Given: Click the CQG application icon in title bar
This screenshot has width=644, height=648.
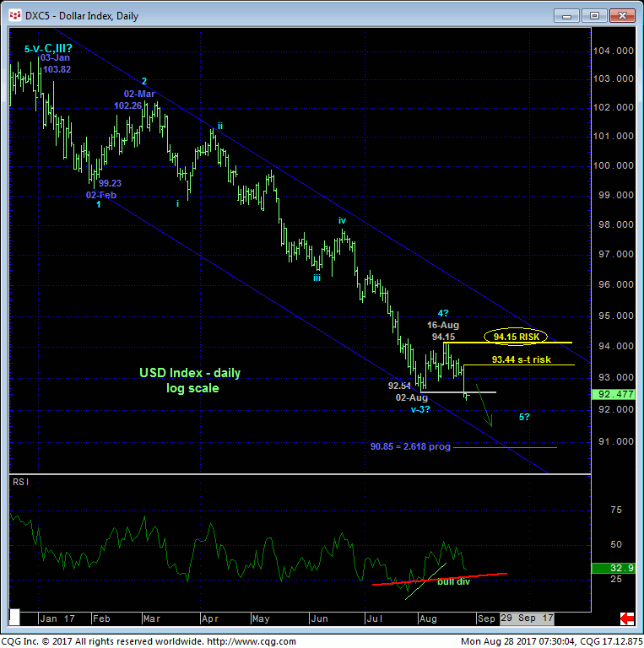Looking at the screenshot, I should 16,16.
